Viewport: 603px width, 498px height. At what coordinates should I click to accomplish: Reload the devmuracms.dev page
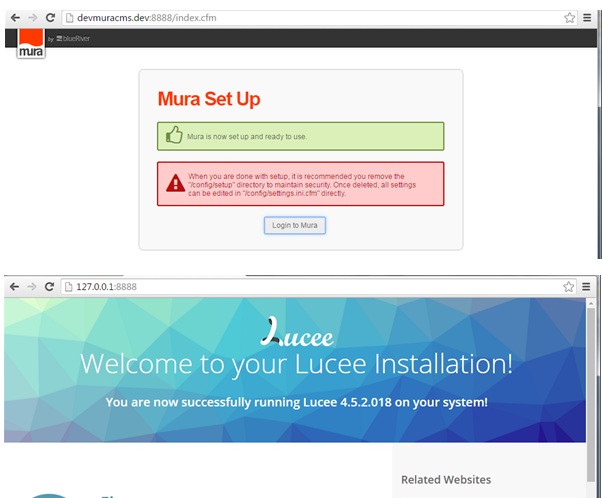[x=50, y=18]
